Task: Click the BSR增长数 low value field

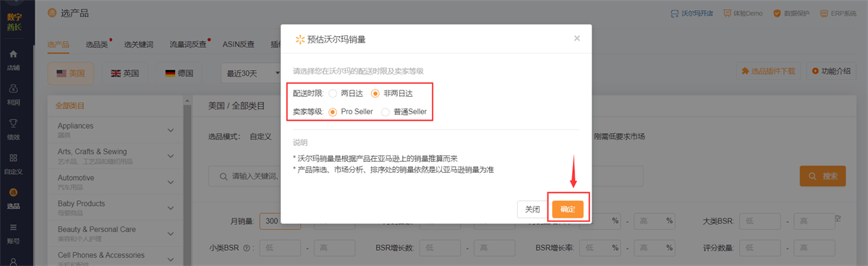Action: [x=440, y=248]
